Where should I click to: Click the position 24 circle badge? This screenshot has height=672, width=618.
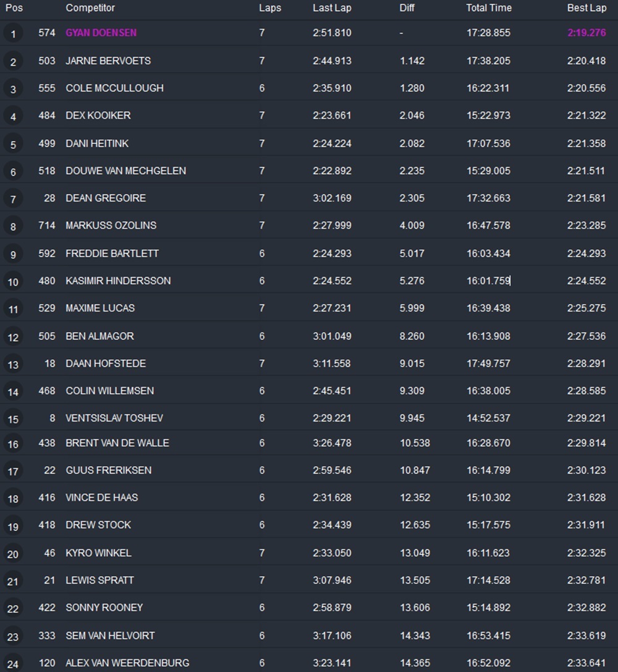click(13, 664)
